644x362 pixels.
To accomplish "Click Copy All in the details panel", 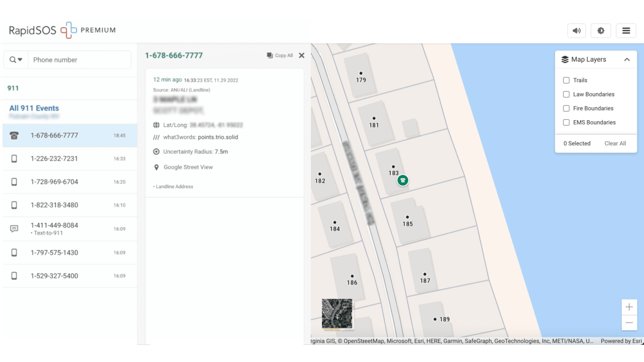I will tap(280, 56).
